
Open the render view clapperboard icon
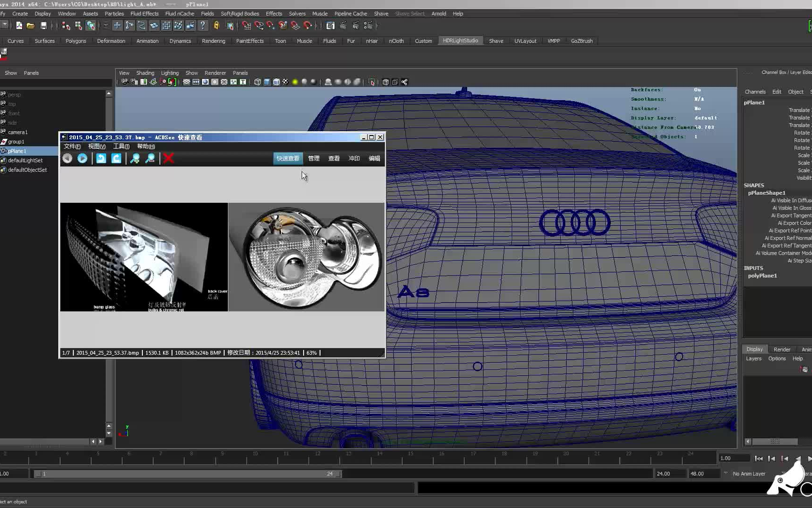[330, 25]
